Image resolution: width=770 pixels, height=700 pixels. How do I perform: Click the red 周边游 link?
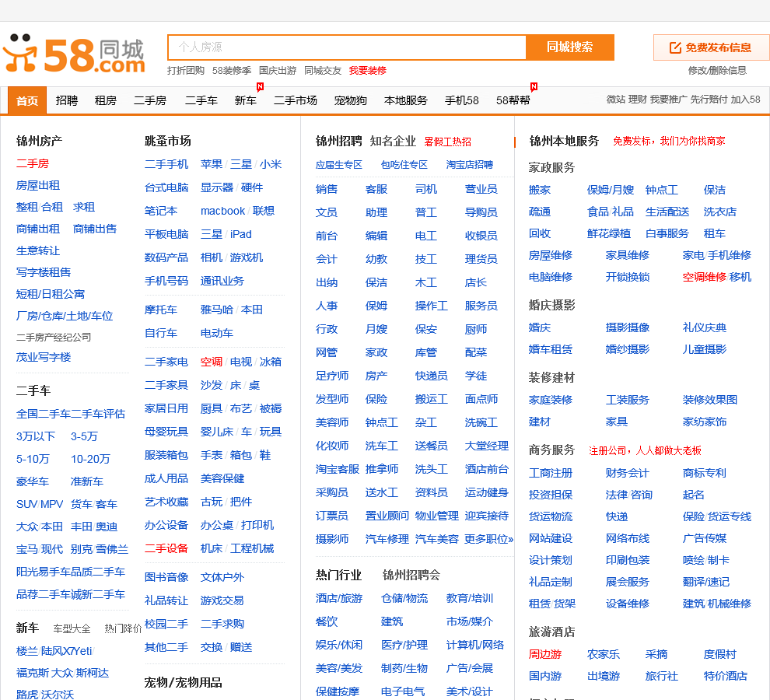[545, 655]
